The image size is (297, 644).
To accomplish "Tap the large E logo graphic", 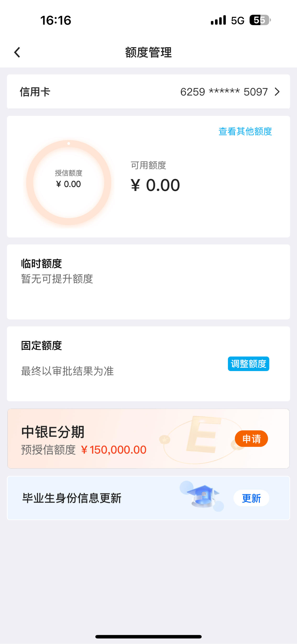I will pyautogui.click(x=203, y=434).
